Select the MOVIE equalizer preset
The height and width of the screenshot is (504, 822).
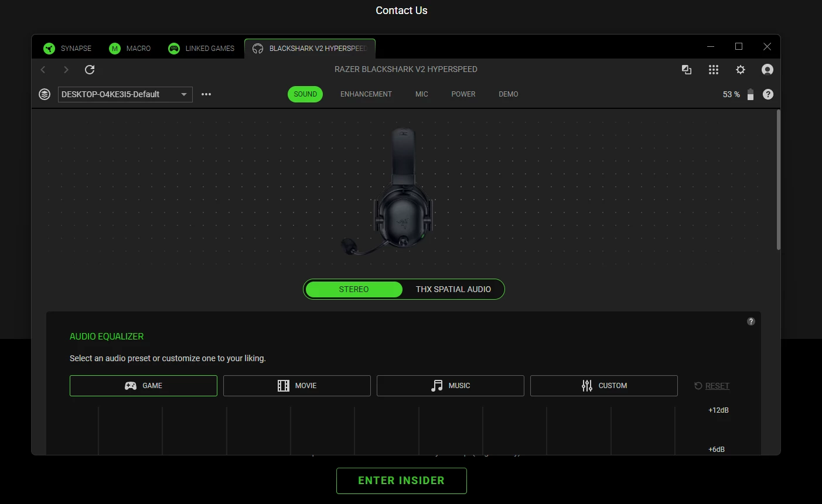coord(297,386)
